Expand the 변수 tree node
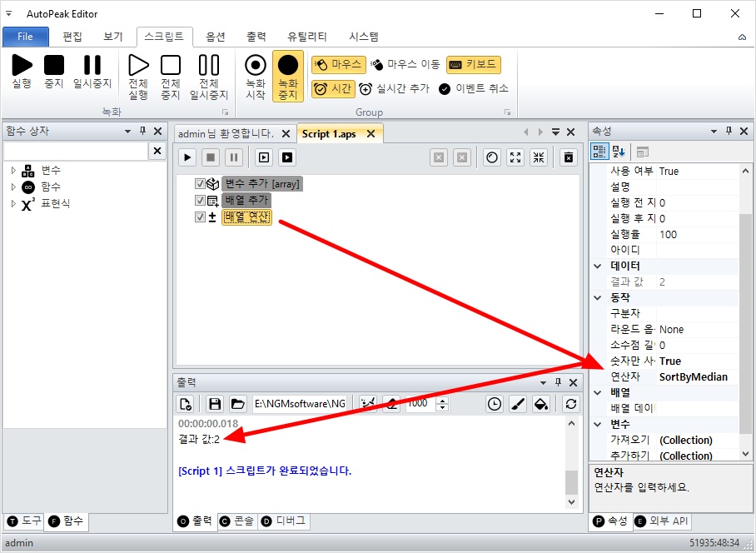Image resolution: width=756 pixels, height=553 pixels. click(13, 170)
